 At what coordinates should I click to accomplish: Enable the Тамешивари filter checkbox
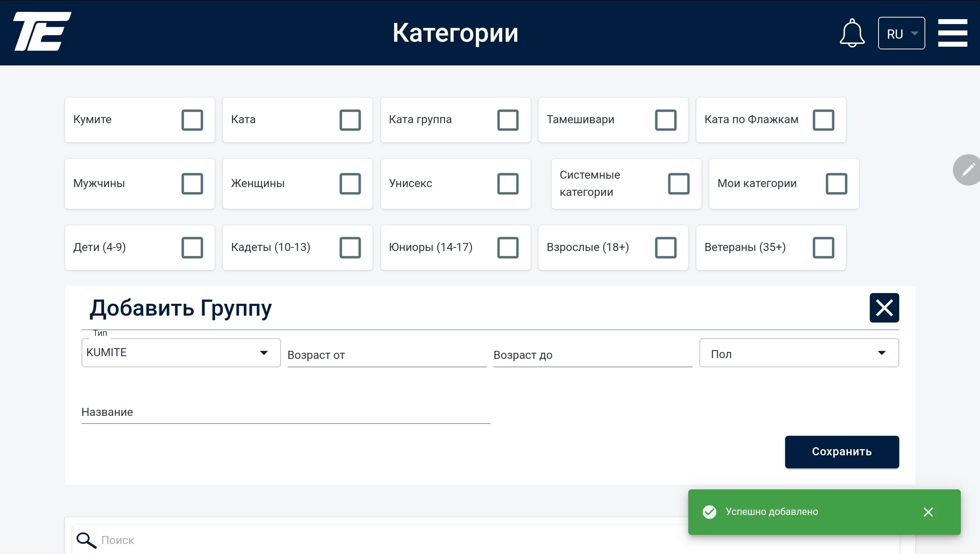666,120
